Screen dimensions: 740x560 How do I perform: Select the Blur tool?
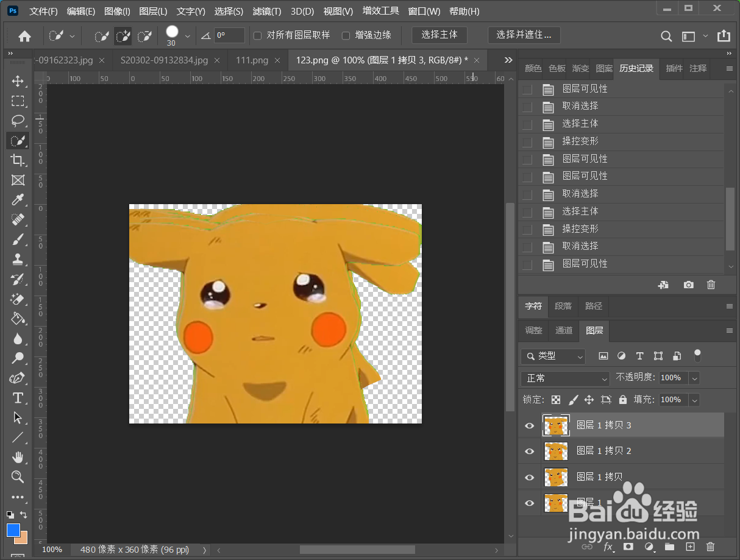click(18, 339)
